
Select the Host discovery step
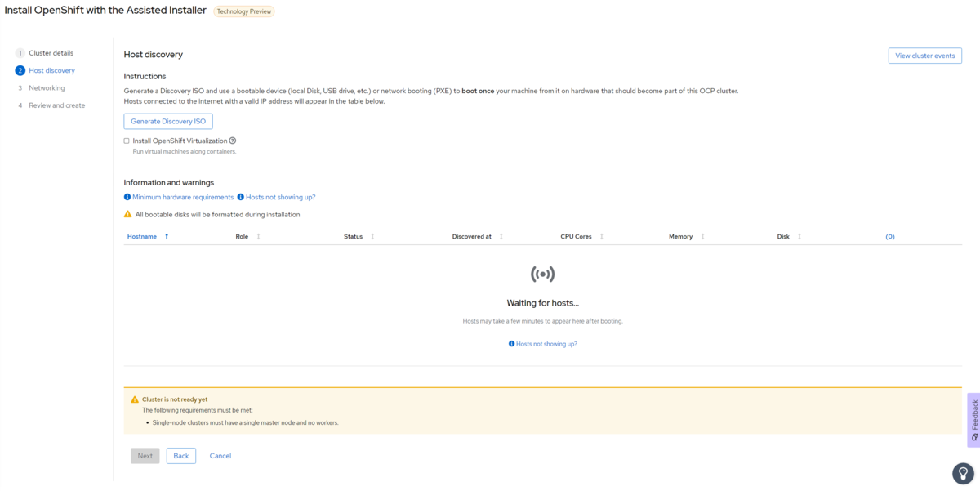coord(51,70)
